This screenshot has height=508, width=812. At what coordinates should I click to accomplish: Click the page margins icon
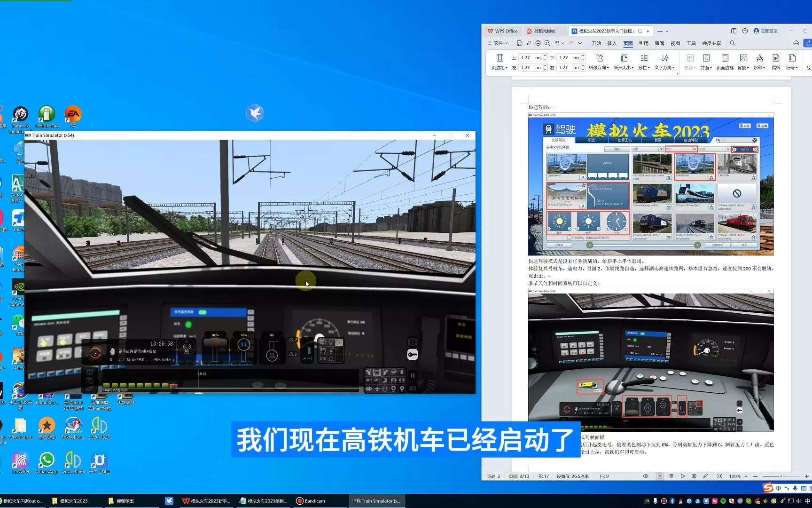pos(500,58)
